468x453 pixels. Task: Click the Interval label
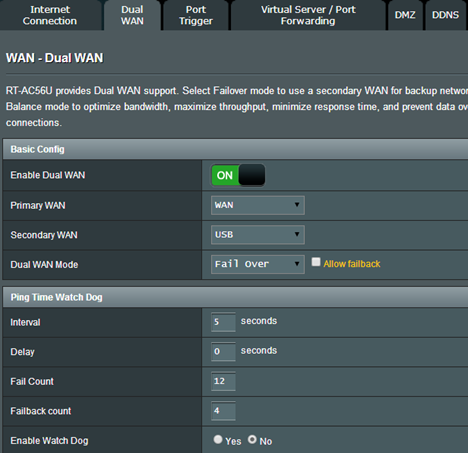pyautogui.click(x=25, y=322)
